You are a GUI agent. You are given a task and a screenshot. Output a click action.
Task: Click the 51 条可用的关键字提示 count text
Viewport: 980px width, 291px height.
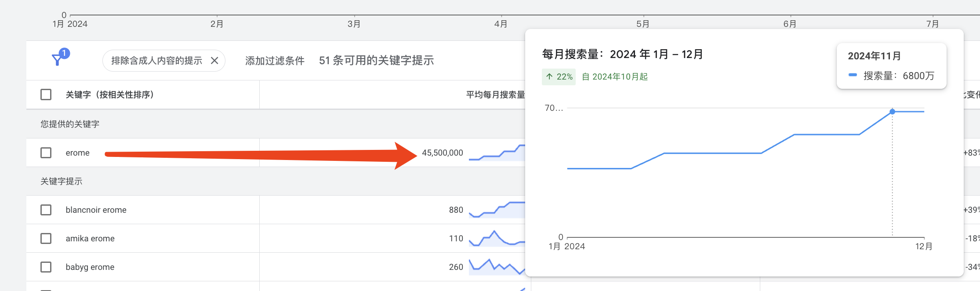coord(377,61)
